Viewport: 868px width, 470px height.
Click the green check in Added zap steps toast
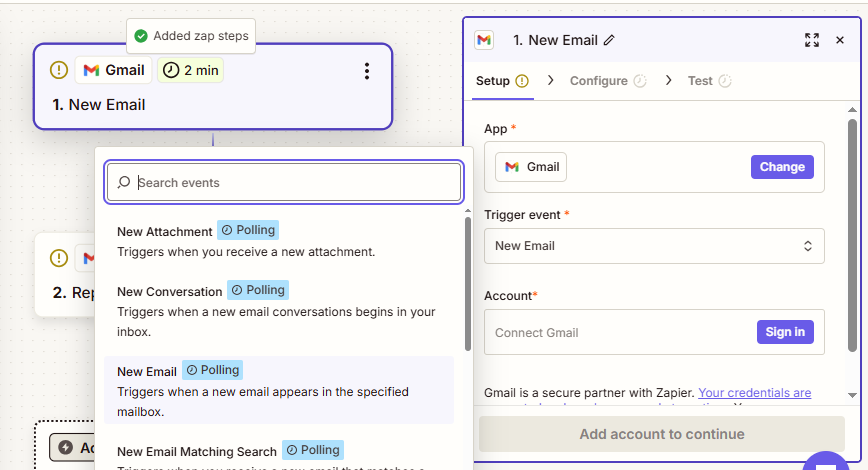[141, 36]
